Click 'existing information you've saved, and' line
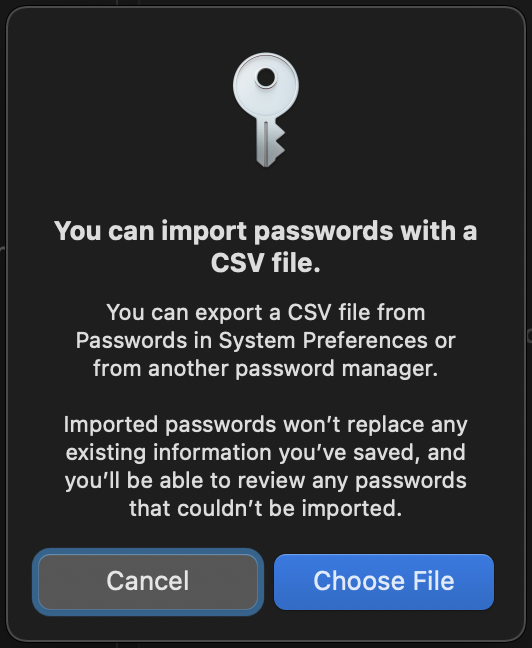The height and width of the screenshot is (648, 532). [266, 453]
